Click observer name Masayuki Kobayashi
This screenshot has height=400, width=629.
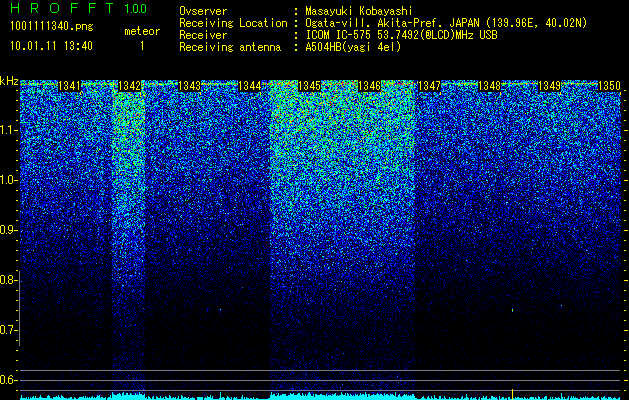click(359, 11)
